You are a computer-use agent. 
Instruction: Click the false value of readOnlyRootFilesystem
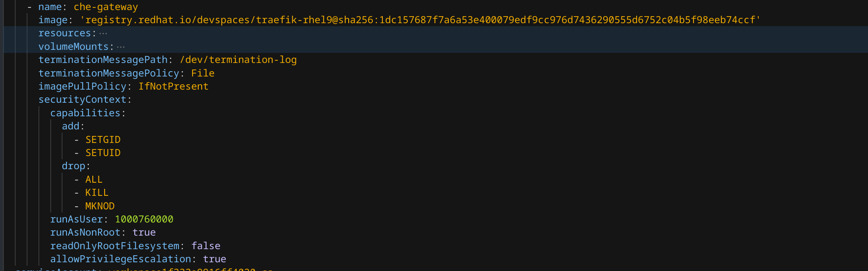(x=206, y=246)
